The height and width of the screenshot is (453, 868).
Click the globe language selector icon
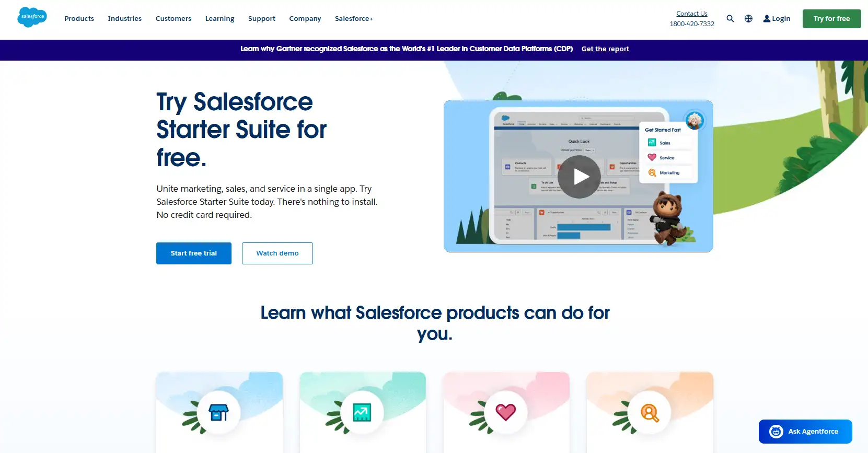tap(748, 18)
